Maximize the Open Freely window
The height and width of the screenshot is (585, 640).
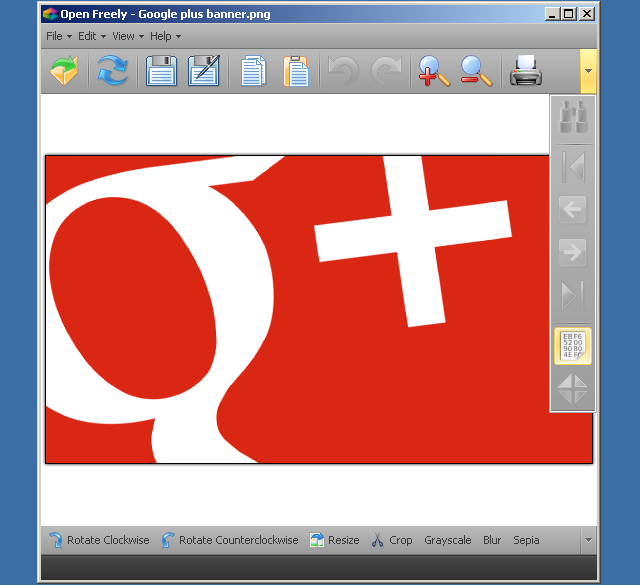569,14
